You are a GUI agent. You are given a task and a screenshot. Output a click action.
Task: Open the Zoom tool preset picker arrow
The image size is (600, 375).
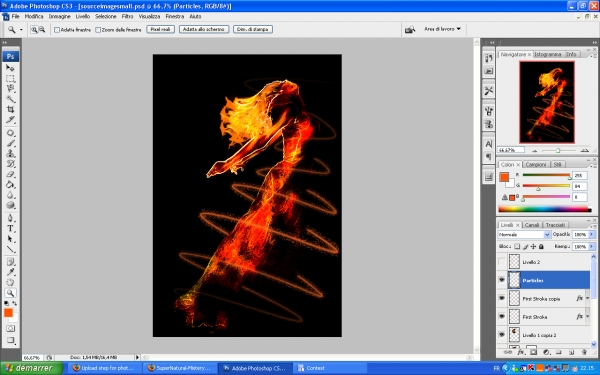(x=21, y=30)
